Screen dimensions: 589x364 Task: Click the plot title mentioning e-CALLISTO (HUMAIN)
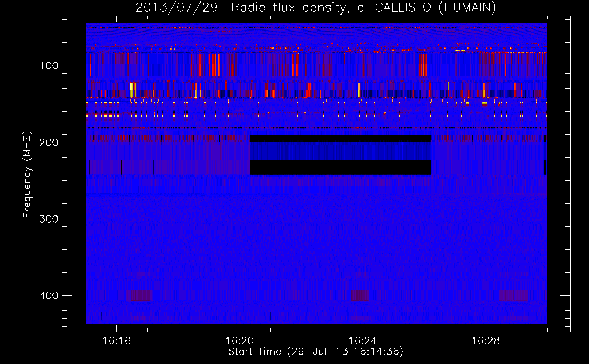click(x=316, y=8)
